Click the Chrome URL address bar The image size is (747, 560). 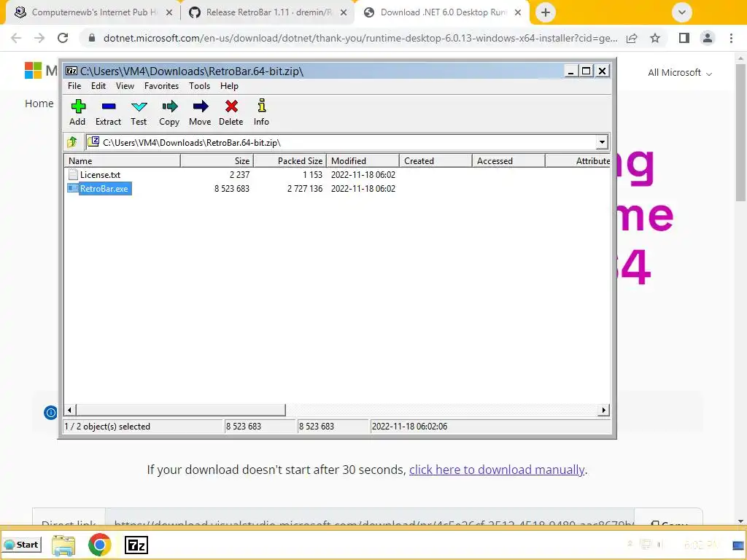(360, 38)
